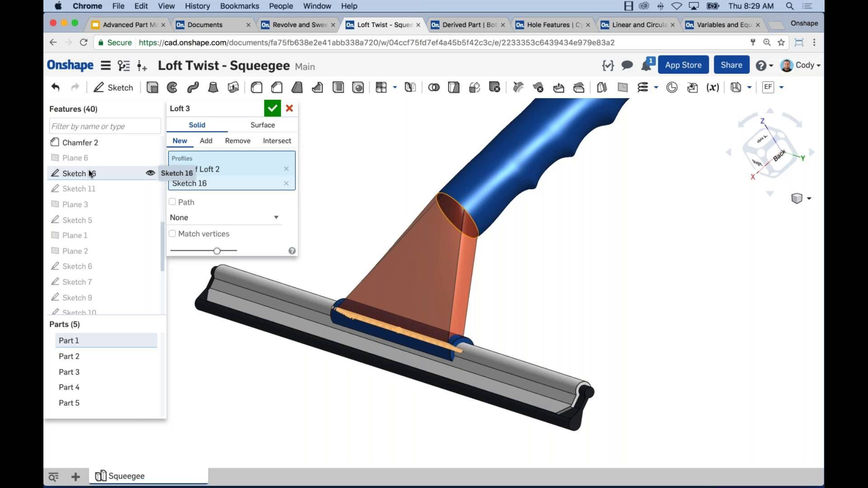Image resolution: width=868 pixels, height=488 pixels.
Task: Click the Sketch tool in toolbar
Action: [113, 88]
